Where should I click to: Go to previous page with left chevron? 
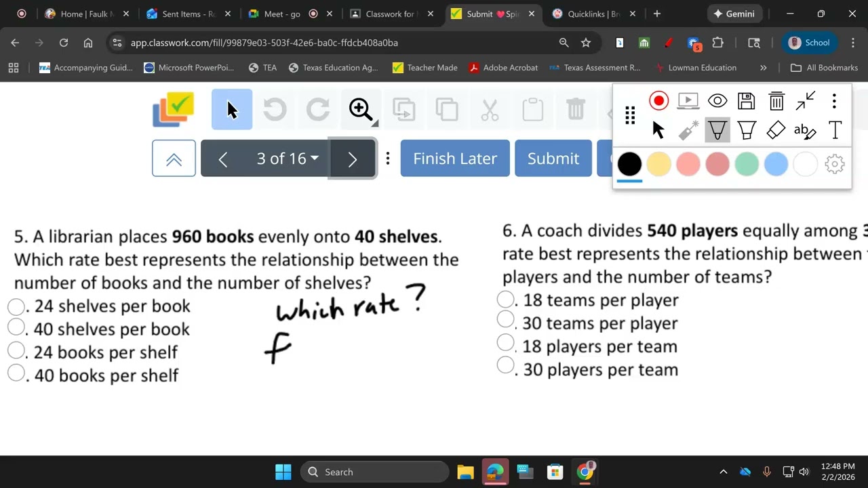tap(223, 159)
